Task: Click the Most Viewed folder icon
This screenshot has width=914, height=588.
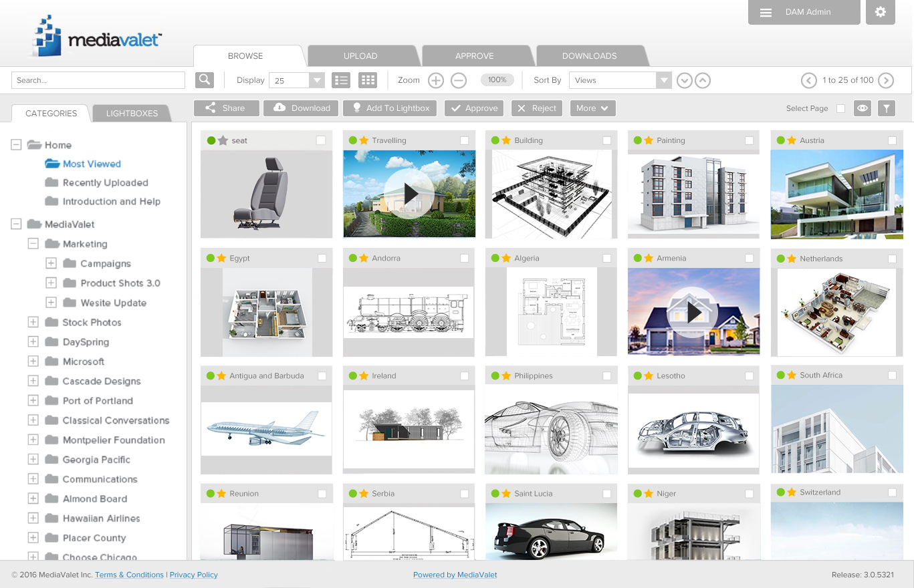Action: pos(53,164)
